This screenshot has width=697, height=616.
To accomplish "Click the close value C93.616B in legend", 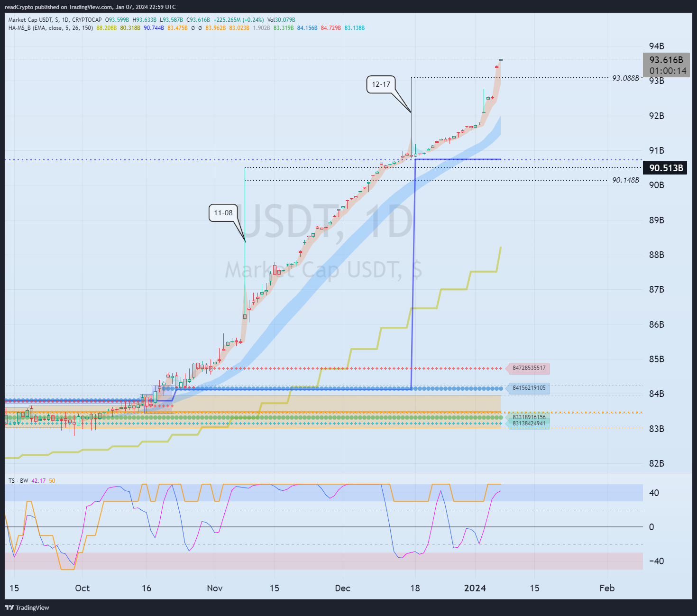I will click(x=198, y=20).
